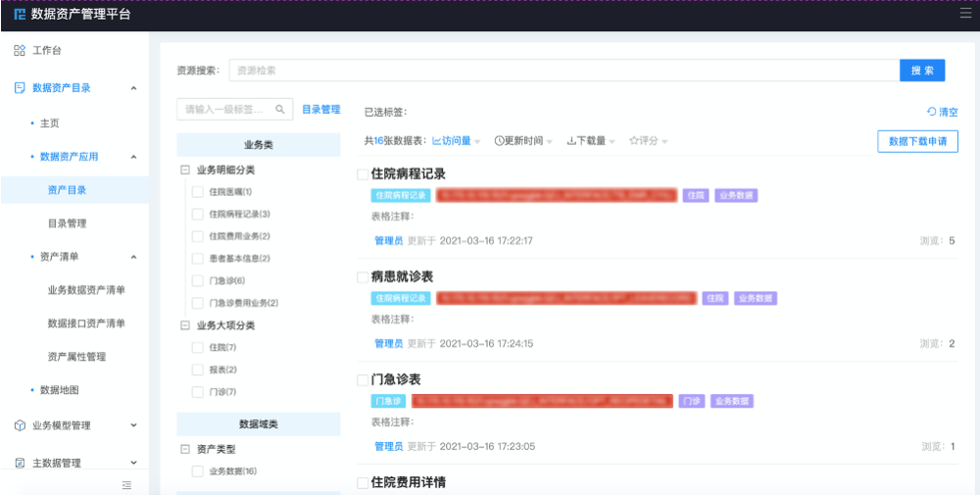Select 资产目录 in sidebar
The image size is (980, 495).
[x=67, y=190]
